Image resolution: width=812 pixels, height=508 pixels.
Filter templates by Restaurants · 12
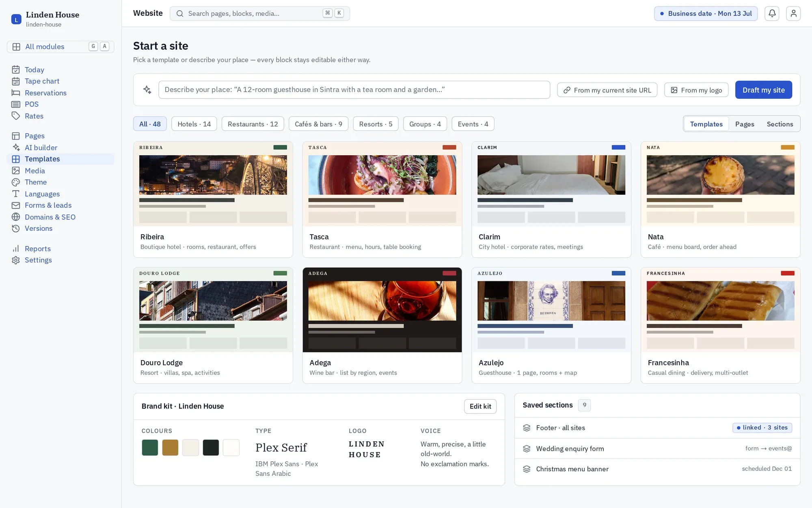pos(253,124)
